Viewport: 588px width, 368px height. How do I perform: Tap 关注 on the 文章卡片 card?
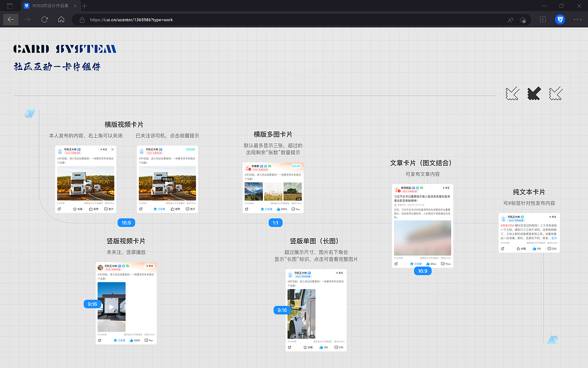coord(445,188)
